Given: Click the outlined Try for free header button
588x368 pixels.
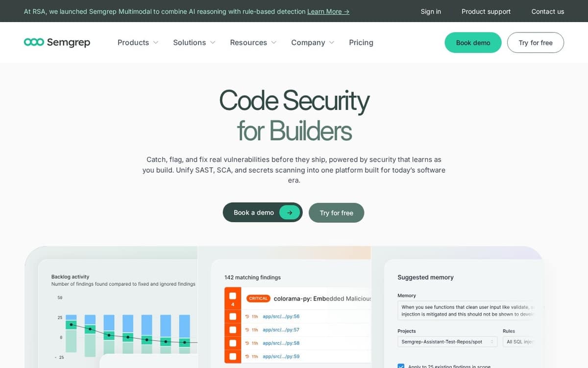Looking at the screenshot, I should tap(536, 43).
